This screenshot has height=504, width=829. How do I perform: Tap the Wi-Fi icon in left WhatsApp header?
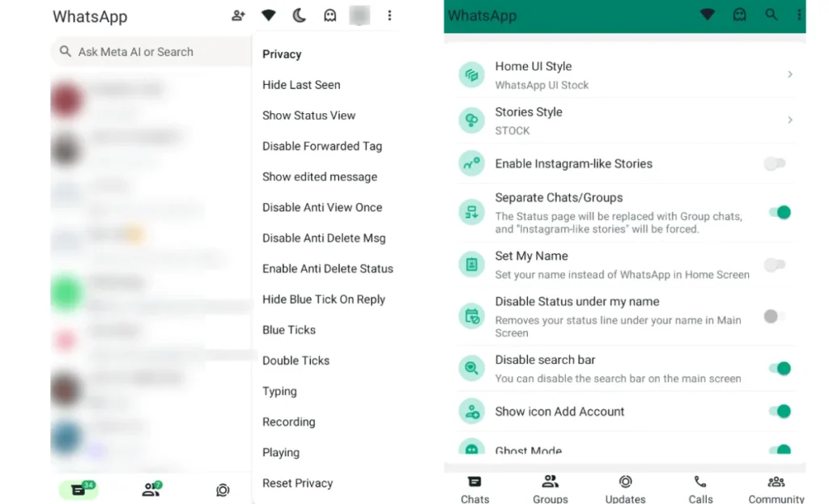269,15
